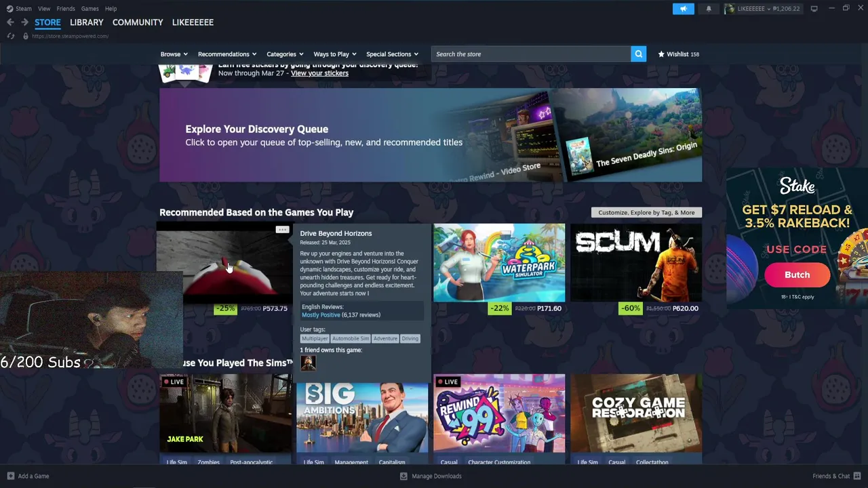The height and width of the screenshot is (488, 868).
Task: Select the STORE tab
Action: click(47, 22)
